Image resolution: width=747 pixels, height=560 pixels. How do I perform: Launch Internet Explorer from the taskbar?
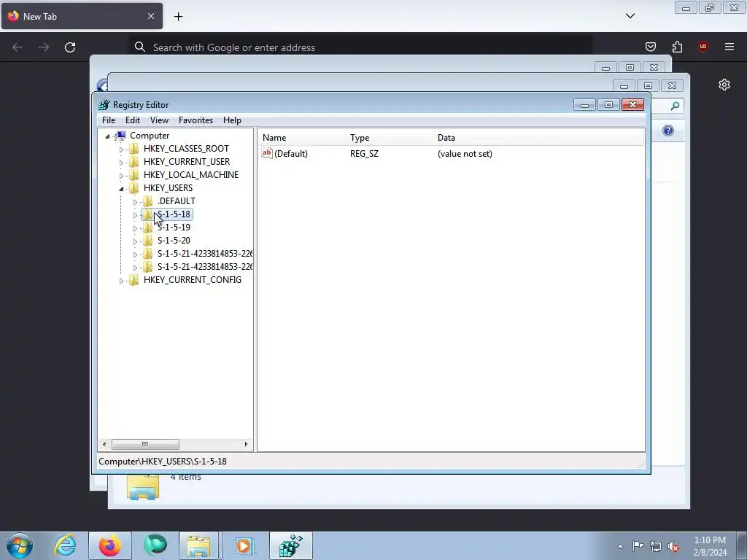(x=65, y=545)
